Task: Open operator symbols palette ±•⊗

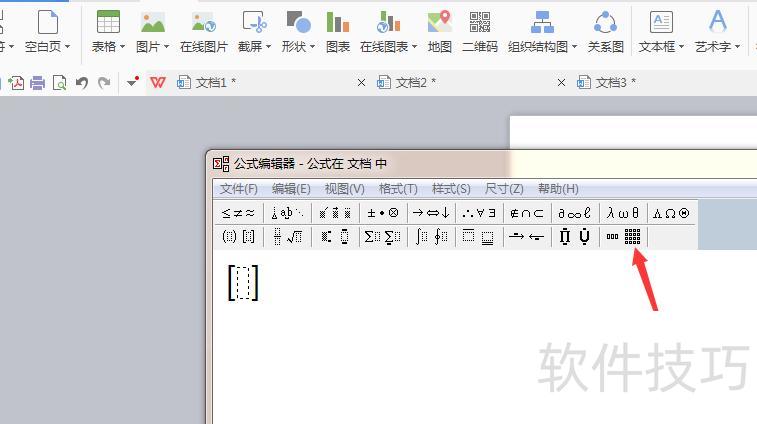Action: (x=383, y=213)
